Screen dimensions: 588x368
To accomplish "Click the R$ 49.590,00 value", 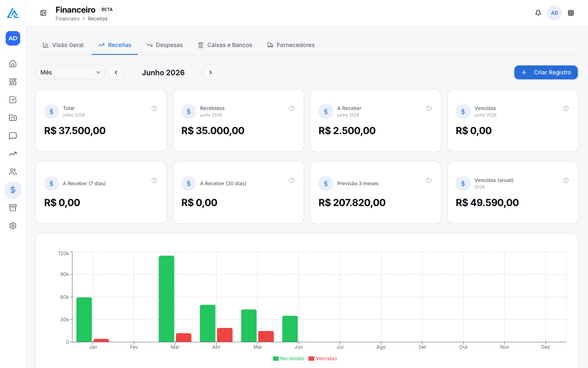I will coord(487,203).
